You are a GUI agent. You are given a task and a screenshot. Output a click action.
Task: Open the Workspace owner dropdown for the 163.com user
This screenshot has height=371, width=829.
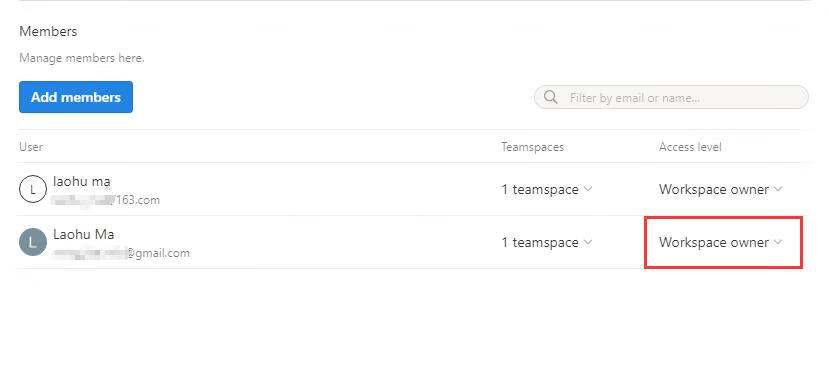pyautogui.click(x=720, y=189)
